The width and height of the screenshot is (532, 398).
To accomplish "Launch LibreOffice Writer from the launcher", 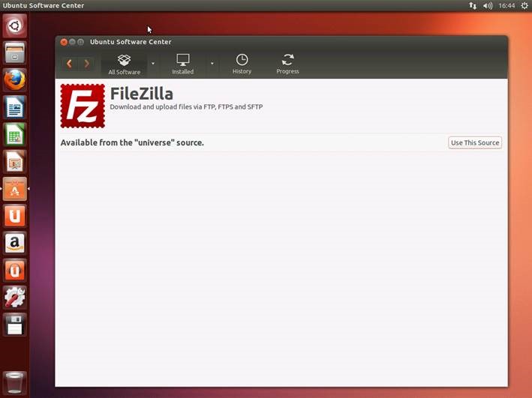I will click(14, 107).
